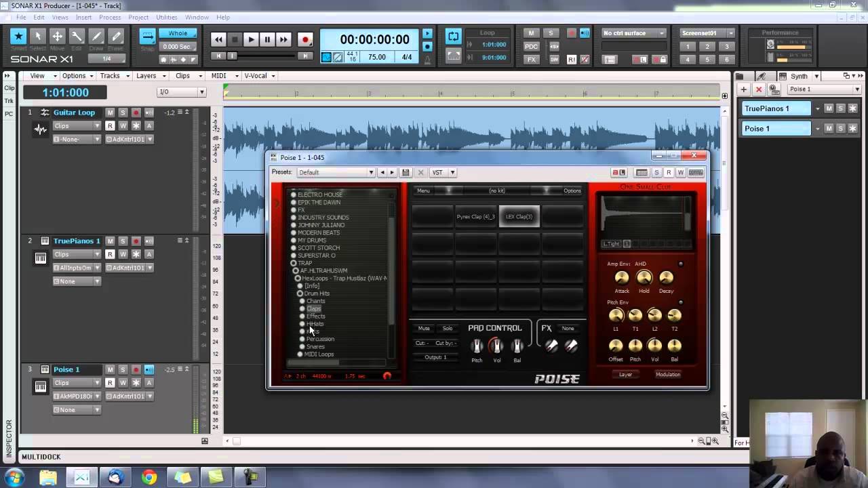The width and height of the screenshot is (868, 488).
Task: Select the Percussion folder in browser
Action: point(320,339)
